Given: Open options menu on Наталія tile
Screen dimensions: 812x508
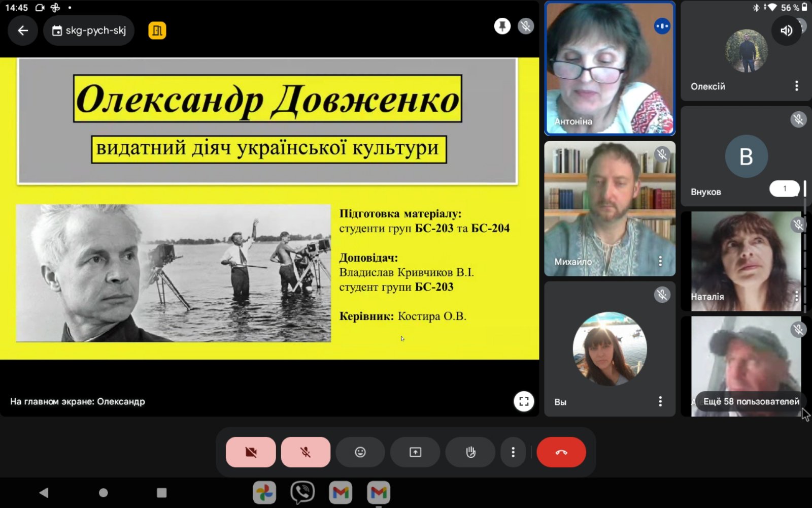Looking at the screenshot, I should coord(797,296).
